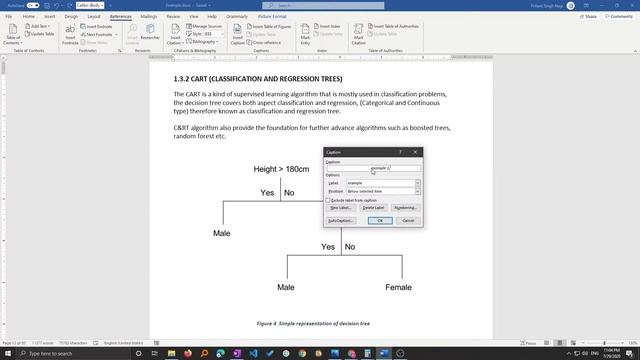640x360 pixels.
Task: Toggle the AutoSave switch
Action: (x=33, y=5)
